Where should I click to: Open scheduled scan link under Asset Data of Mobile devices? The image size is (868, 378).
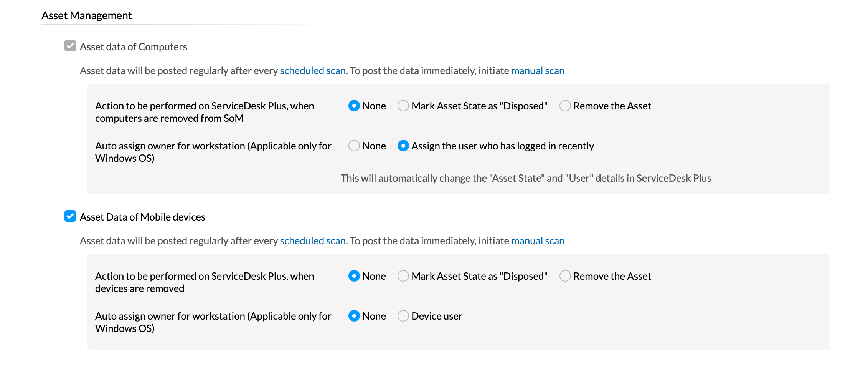click(x=313, y=241)
